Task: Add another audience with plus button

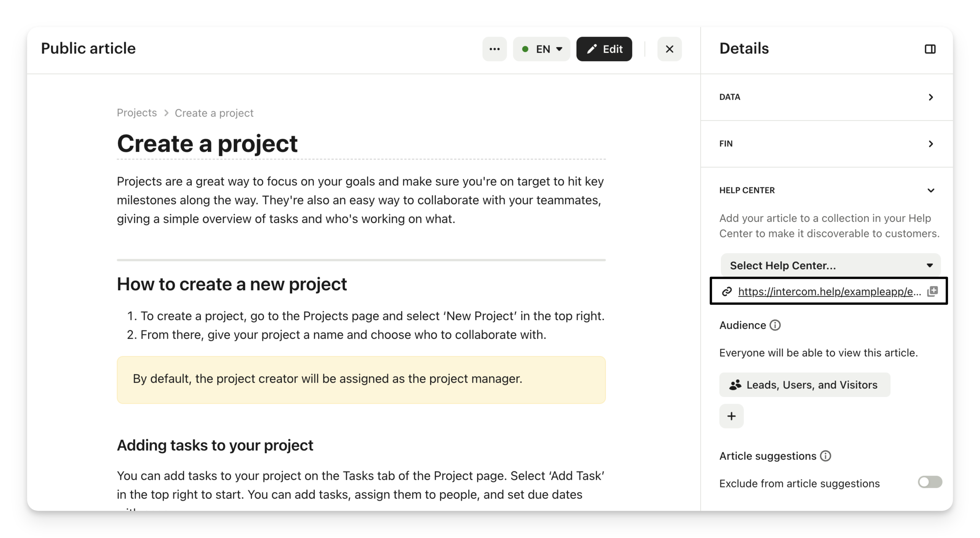Action: point(731,416)
